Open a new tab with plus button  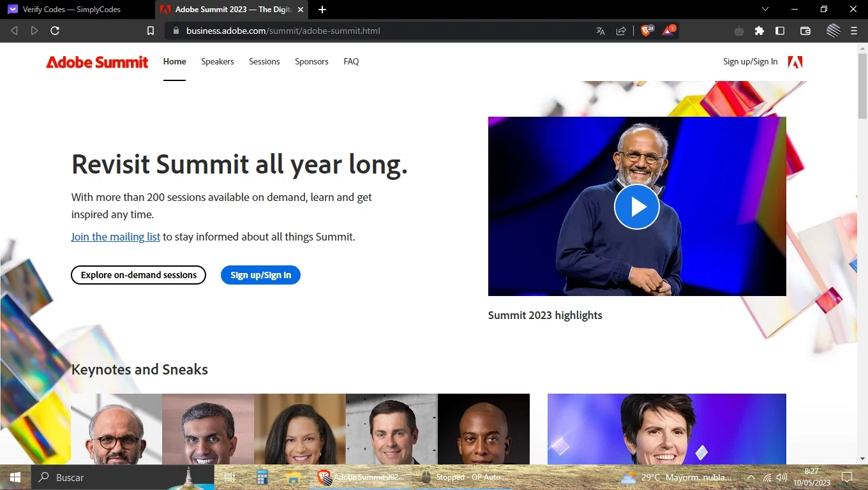click(322, 10)
